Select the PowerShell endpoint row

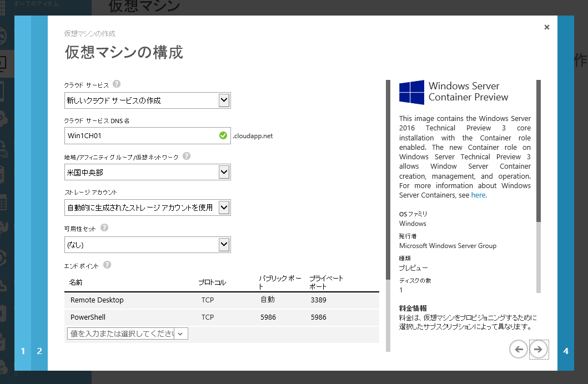[222, 317]
